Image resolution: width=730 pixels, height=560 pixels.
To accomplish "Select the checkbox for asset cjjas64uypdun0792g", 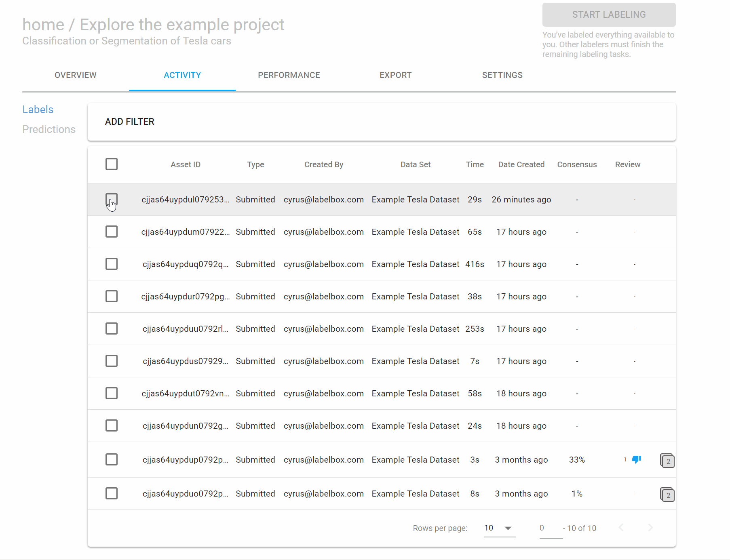I will click(x=112, y=425).
